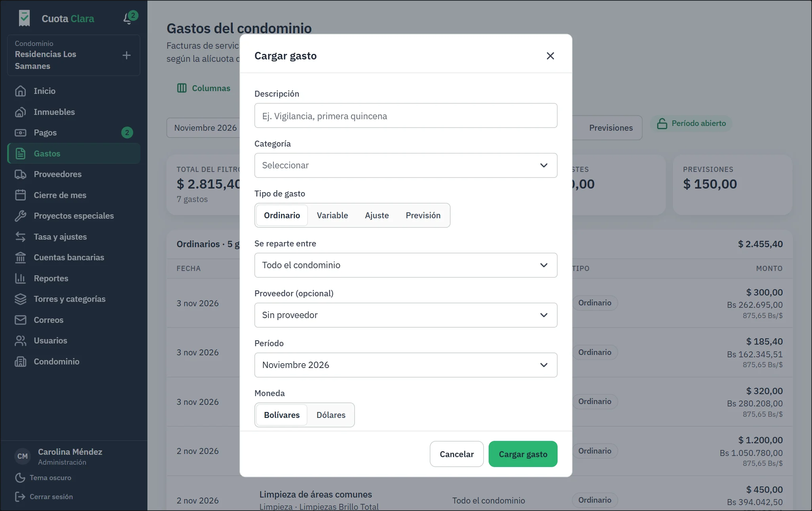
Task: Select Gastos in sidebar menu
Action: 74,154
